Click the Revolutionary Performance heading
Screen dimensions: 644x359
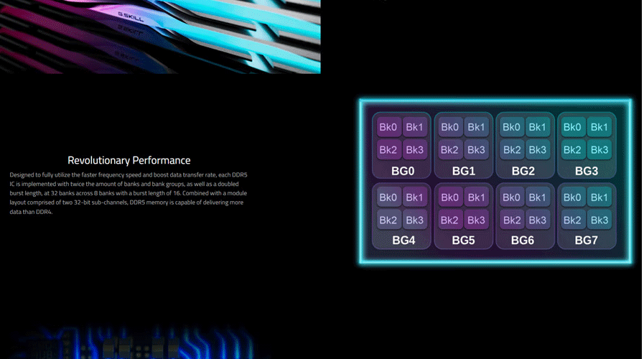(x=129, y=160)
